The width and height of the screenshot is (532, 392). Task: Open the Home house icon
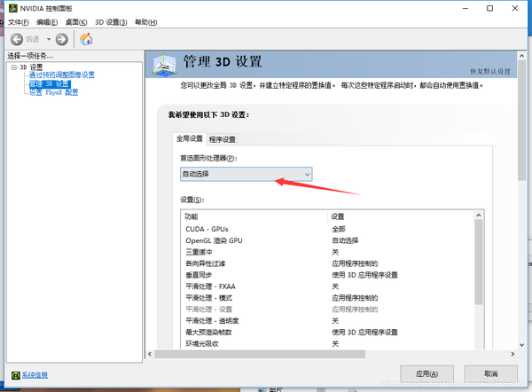(x=86, y=39)
